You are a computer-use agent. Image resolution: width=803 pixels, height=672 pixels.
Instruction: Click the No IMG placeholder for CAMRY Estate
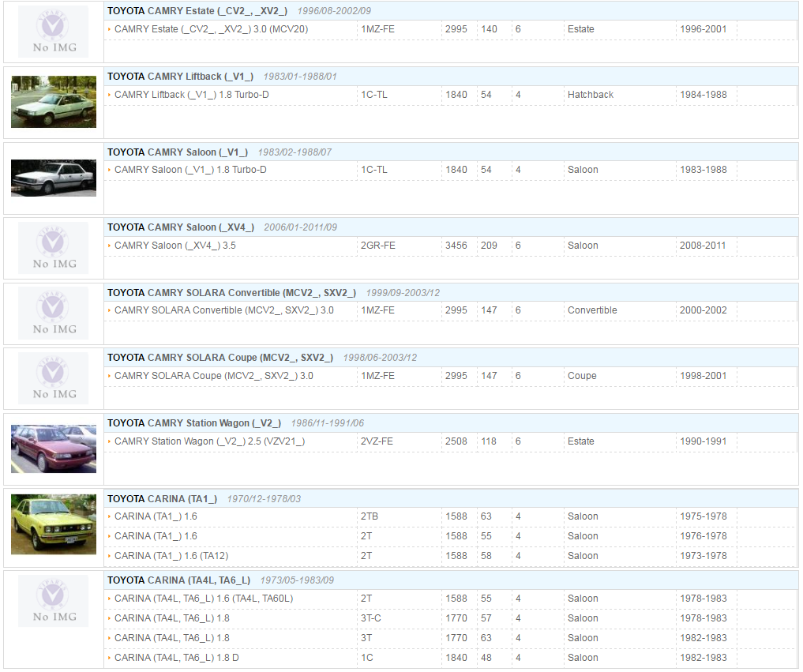point(53,32)
